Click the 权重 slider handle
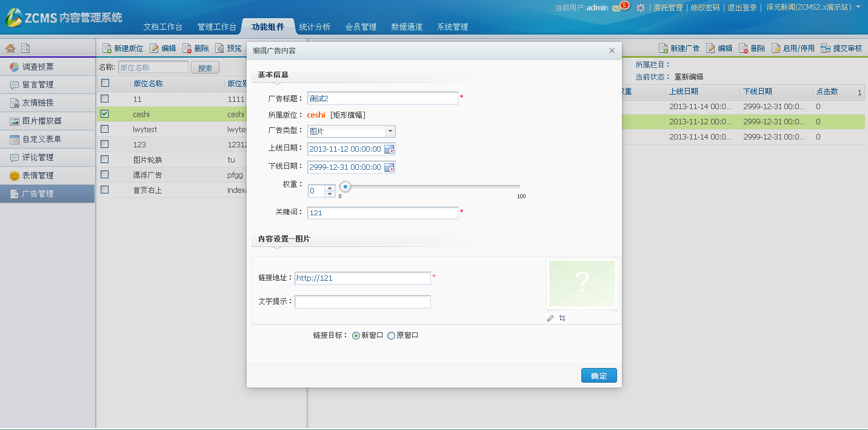The width and height of the screenshot is (868, 430). (346, 187)
